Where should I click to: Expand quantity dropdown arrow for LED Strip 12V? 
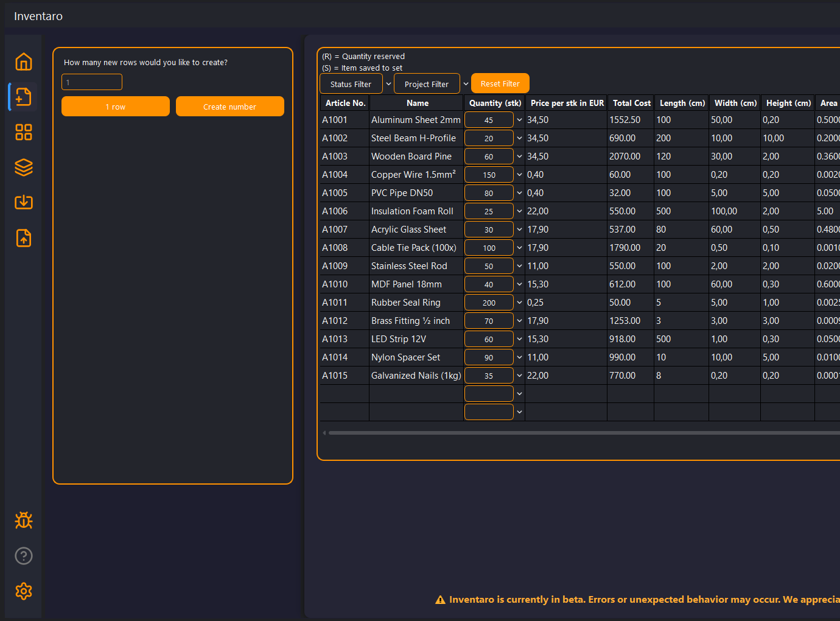coord(519,339)
